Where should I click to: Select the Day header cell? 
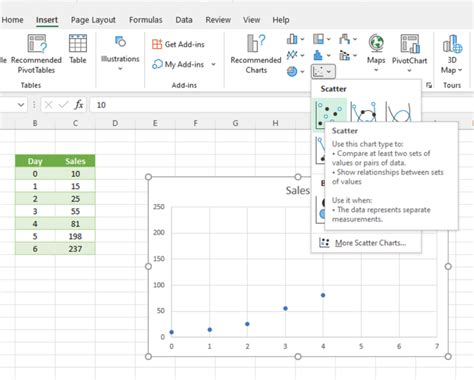pos(35,161)
